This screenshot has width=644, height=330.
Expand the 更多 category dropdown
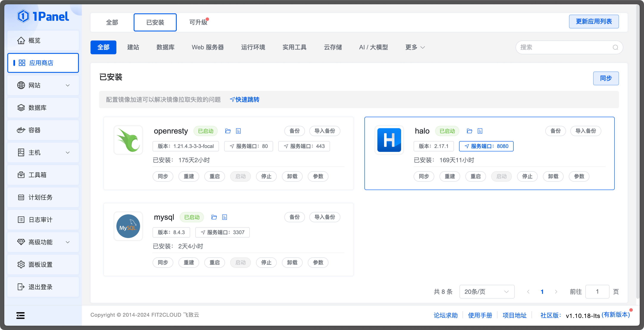414,47
